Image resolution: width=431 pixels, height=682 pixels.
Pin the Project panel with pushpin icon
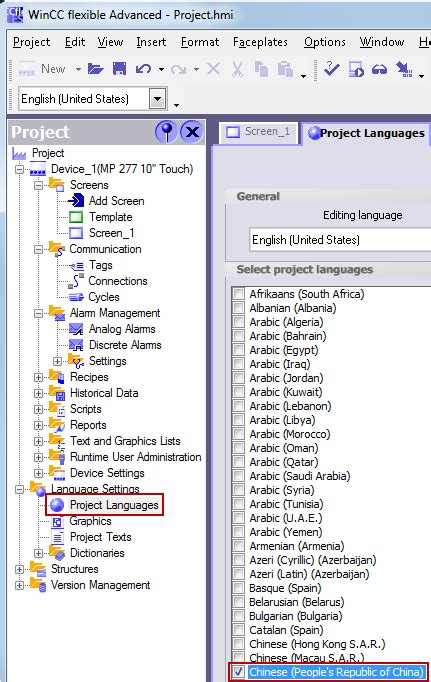click(x=167, y=131)
